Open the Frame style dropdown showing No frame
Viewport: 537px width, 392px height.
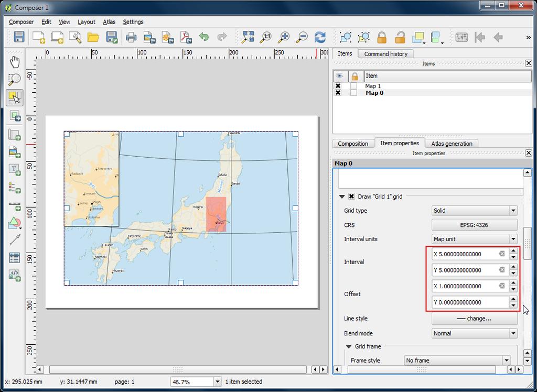pos(457,360)
